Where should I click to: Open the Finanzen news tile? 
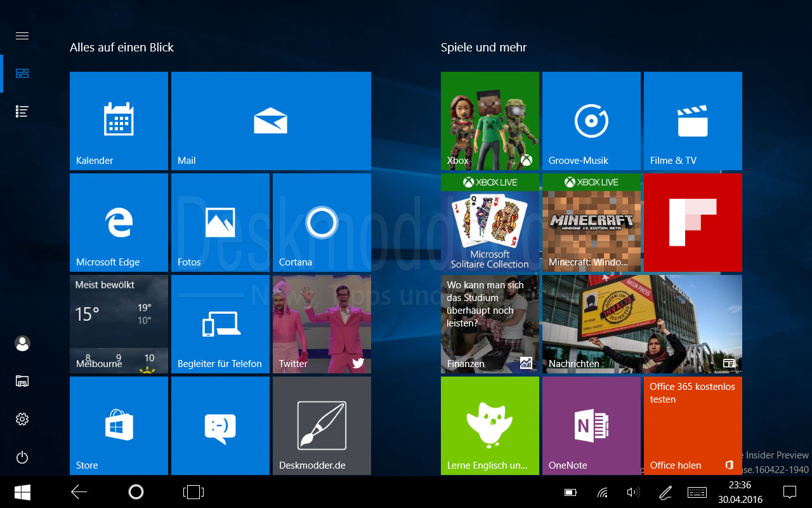(x=490, y=324)
